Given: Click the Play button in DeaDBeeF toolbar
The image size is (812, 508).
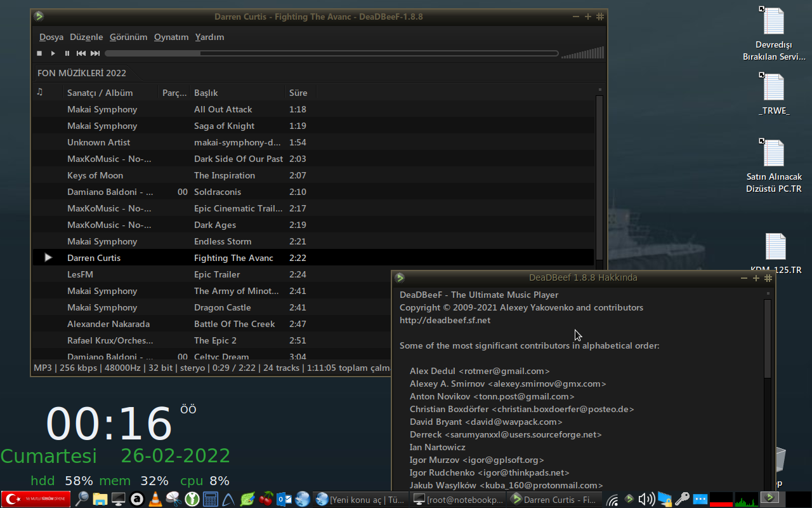Looking at the screenshot, I should pyautogui.click(x=53, y=54).
